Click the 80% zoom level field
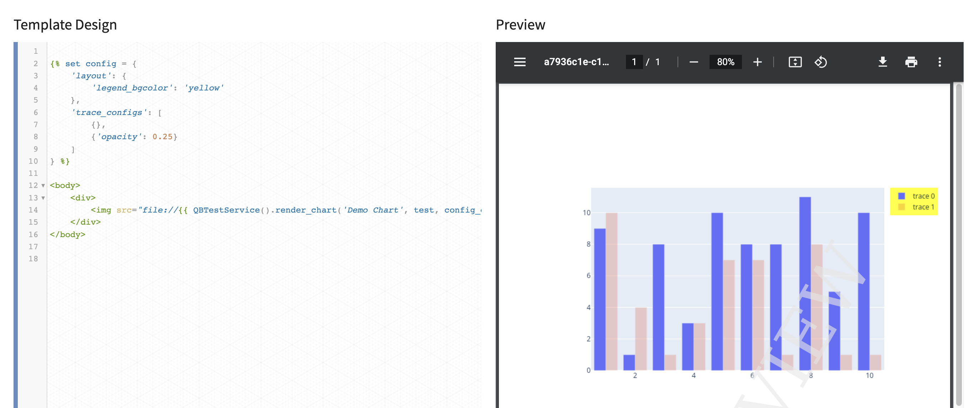The height and width of the screenshot is (408, 980). [725, 62]
